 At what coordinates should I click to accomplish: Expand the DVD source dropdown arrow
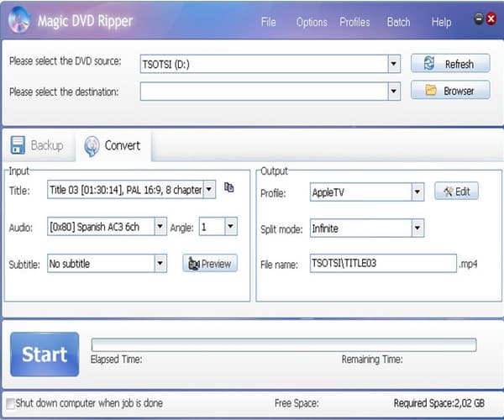point(394,64)
